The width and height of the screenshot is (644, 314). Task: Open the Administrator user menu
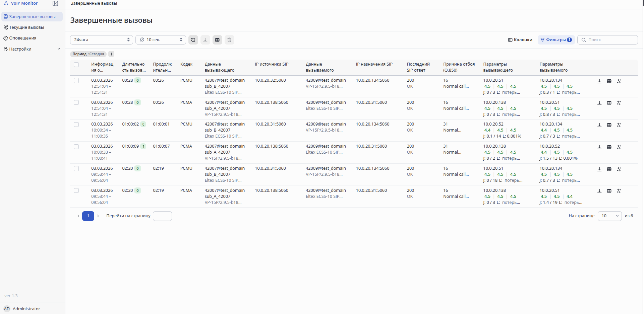coord(22,309)
